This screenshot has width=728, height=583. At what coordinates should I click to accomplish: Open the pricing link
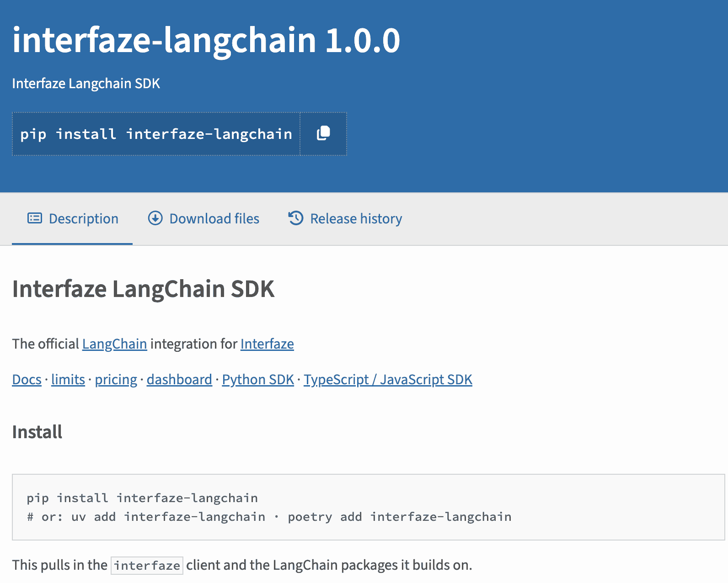tap(116, 379)
